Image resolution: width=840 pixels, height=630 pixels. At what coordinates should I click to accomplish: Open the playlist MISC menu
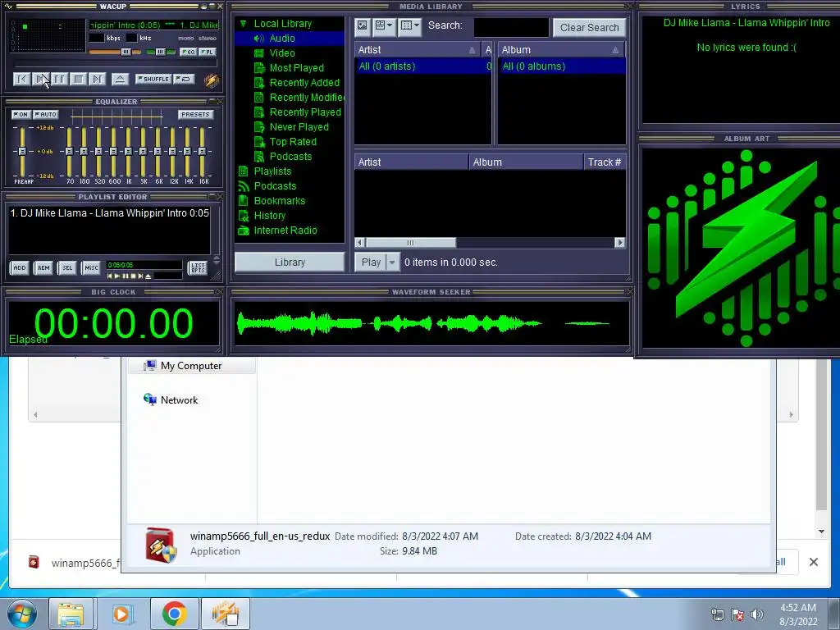[91, 268]
